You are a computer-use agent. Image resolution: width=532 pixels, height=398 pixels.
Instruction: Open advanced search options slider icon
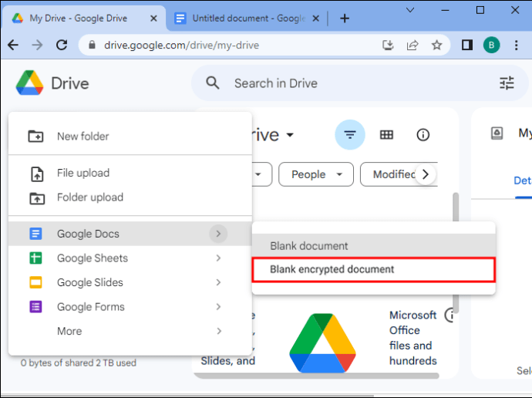[x=507, y=83]
